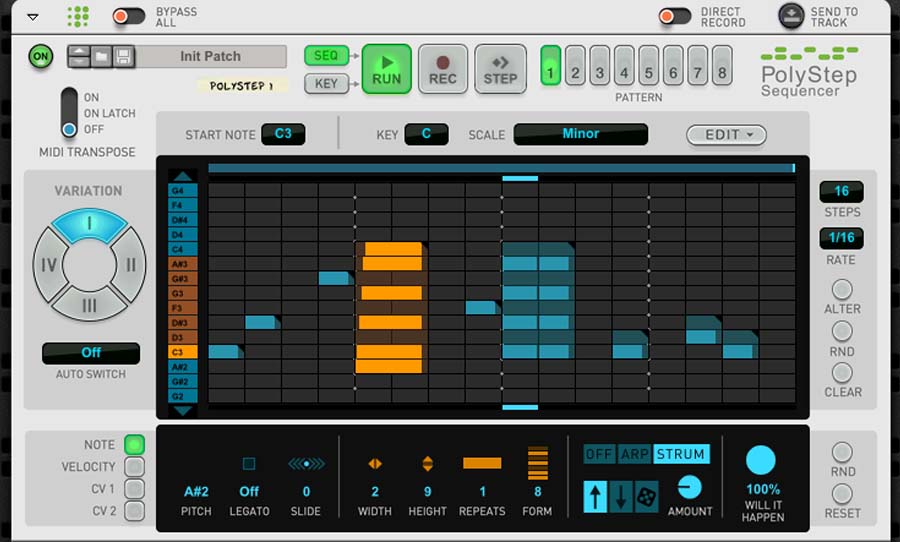Select pattern 4

[x=624, y=66]
